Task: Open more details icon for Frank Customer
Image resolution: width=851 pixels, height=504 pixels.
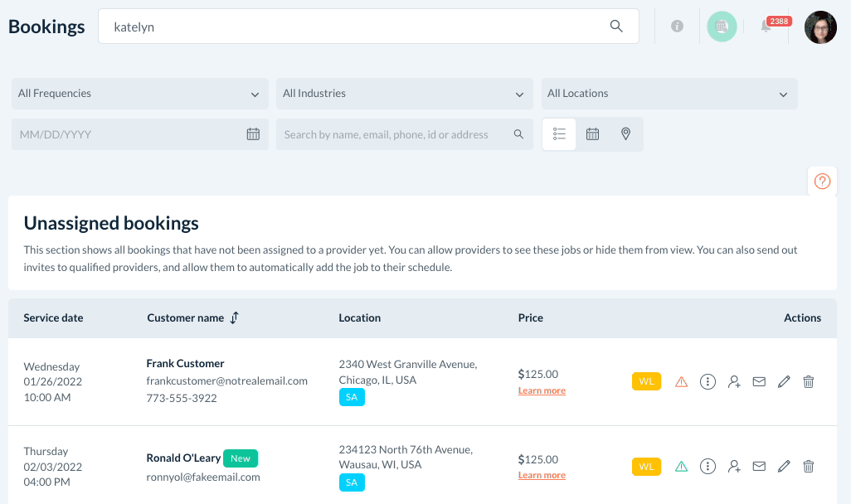Action: point(708,381)
